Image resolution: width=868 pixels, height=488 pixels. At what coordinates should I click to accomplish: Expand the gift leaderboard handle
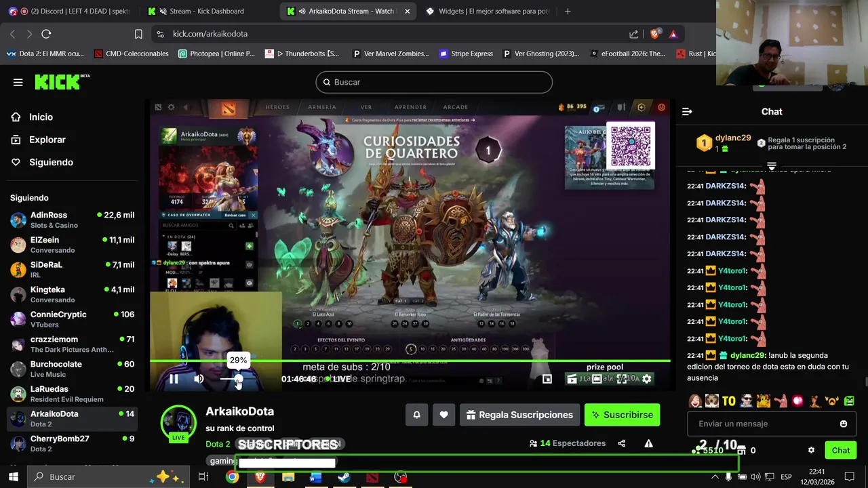point(772,165)
